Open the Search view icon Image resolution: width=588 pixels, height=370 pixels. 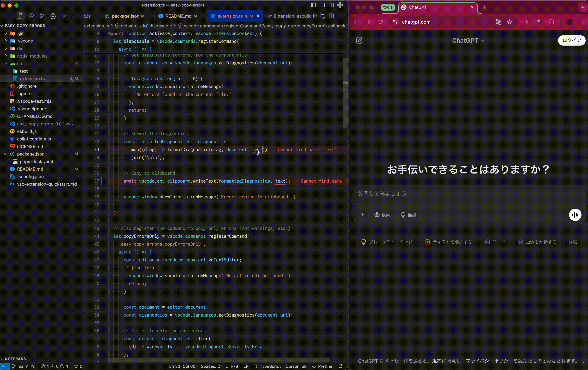(31, 16)
